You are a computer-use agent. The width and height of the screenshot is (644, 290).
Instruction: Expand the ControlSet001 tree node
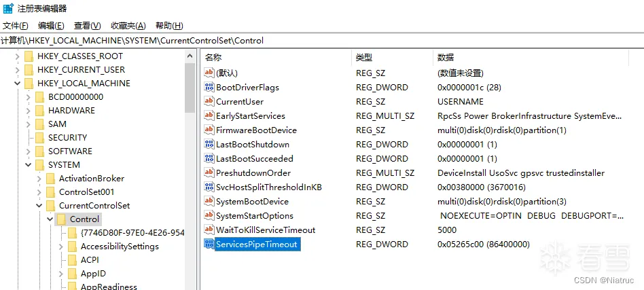pos(39,192)
